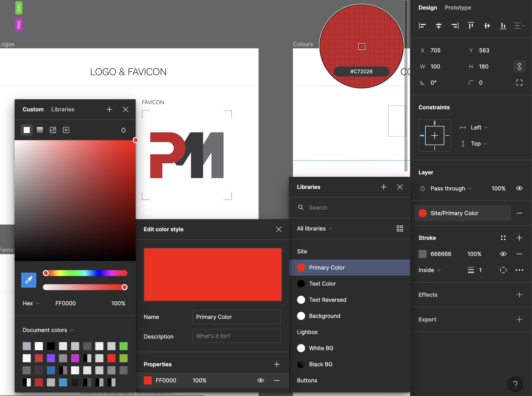Open the help question mark button
This screenshot has height=396, width=532.
click(515, 384)
